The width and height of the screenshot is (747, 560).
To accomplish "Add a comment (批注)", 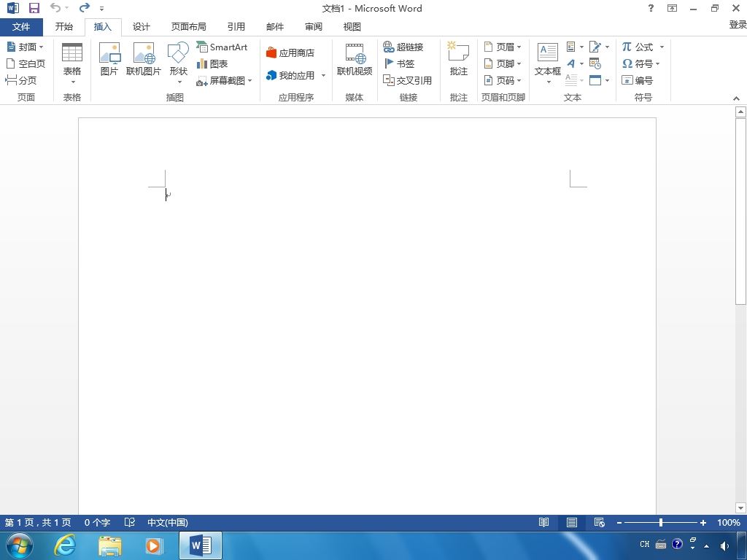I will [x=459, y=60].
